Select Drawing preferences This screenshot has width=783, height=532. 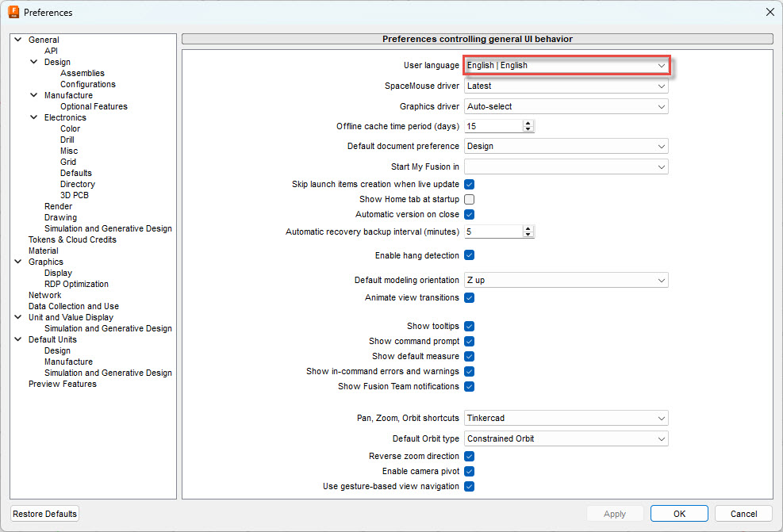[x=60, y=217]
